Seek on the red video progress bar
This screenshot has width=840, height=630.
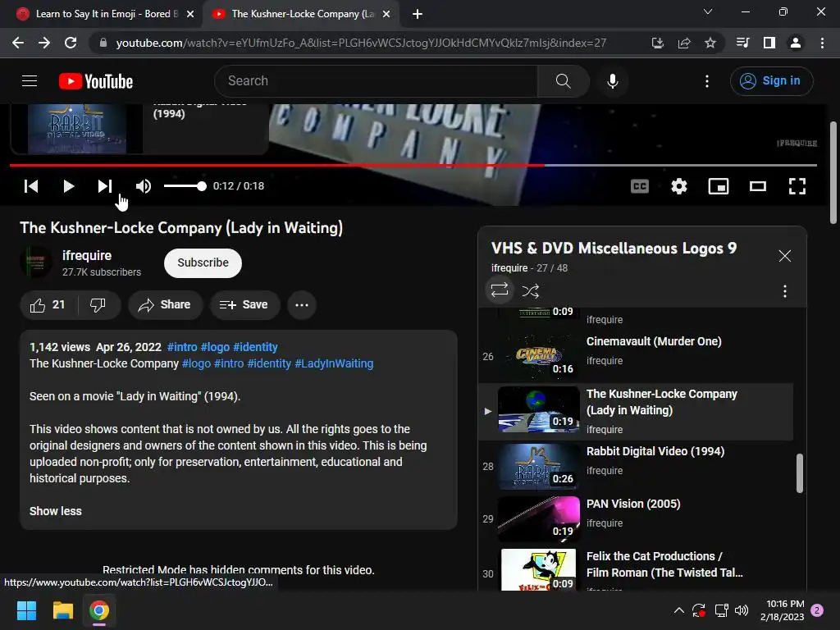click(413, 165)
